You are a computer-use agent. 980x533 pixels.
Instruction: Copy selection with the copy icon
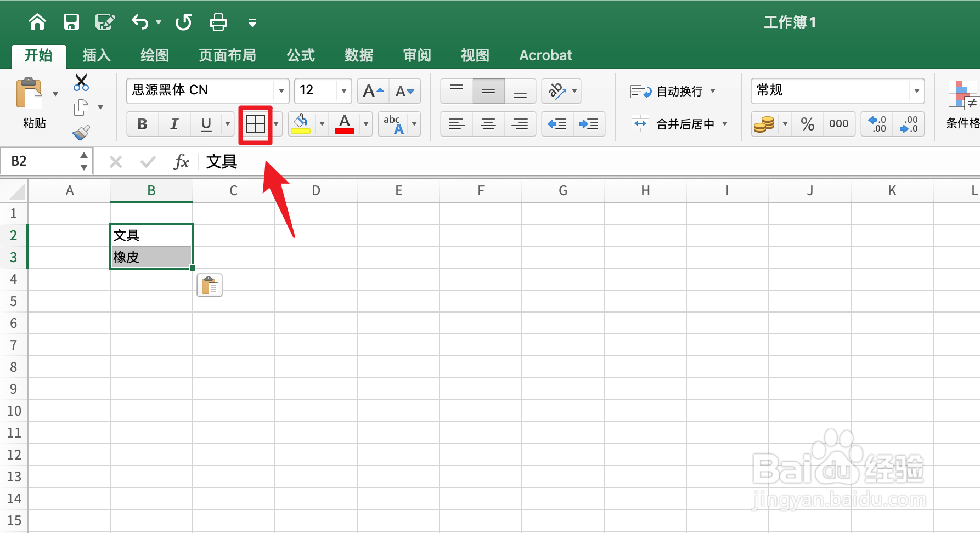[x=81, y=107]
